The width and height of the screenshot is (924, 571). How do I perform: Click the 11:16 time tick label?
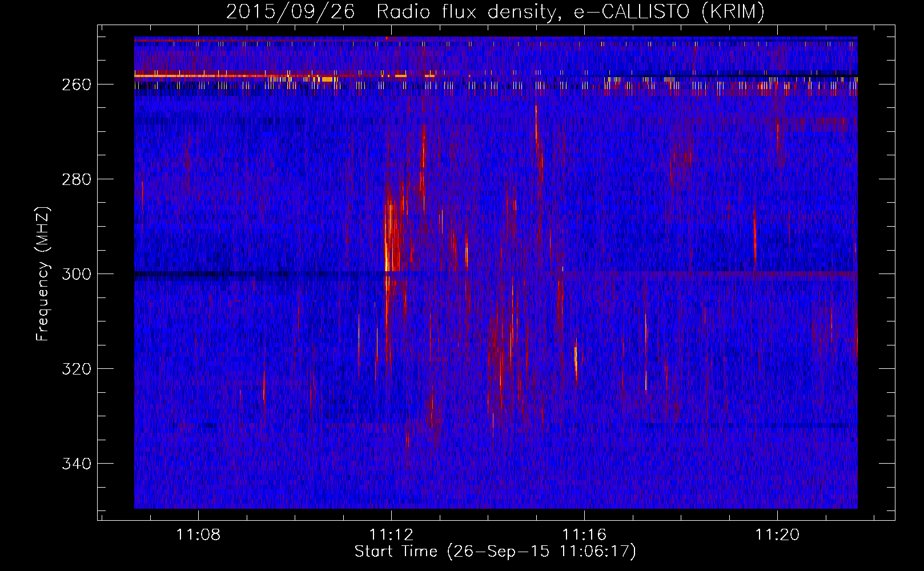(x=584, y=535)
